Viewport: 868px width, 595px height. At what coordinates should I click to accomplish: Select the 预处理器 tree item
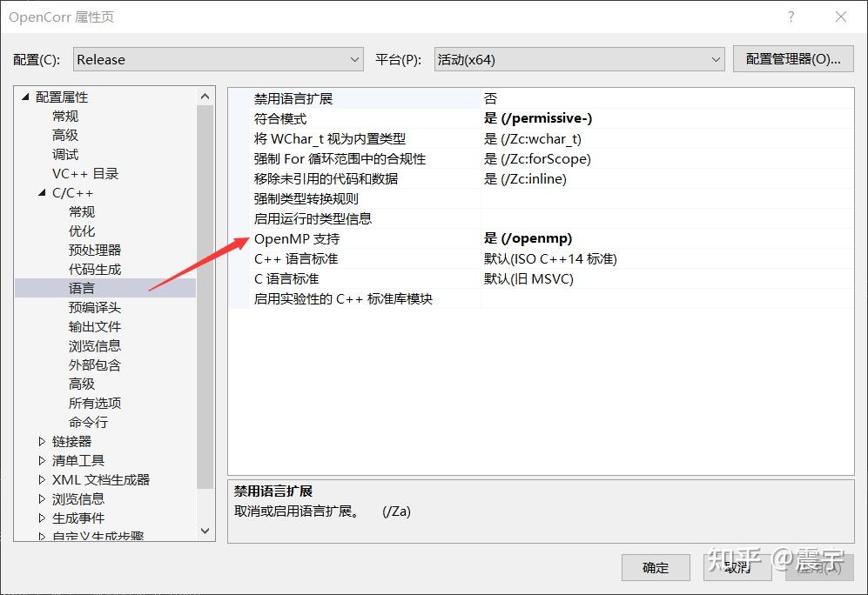[x=95, y=250]
